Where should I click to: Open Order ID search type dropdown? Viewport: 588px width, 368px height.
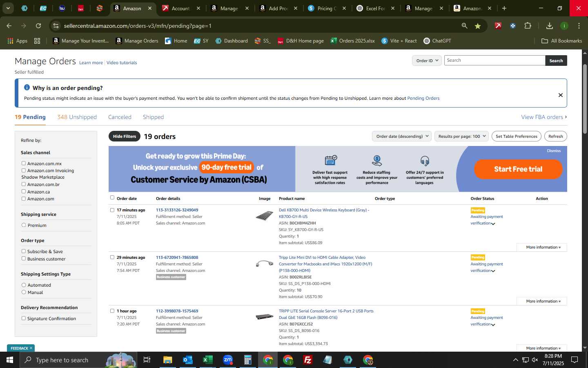click(427, 61)
